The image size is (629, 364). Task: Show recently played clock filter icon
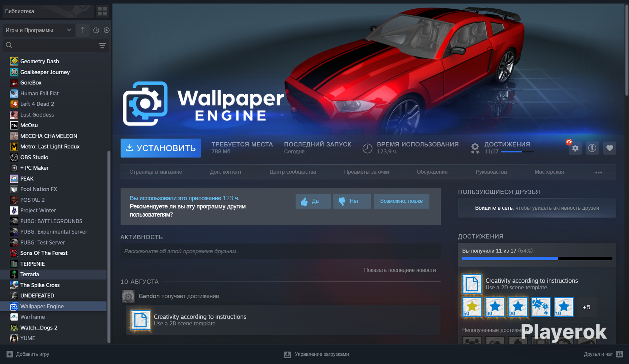pos(96,30)
